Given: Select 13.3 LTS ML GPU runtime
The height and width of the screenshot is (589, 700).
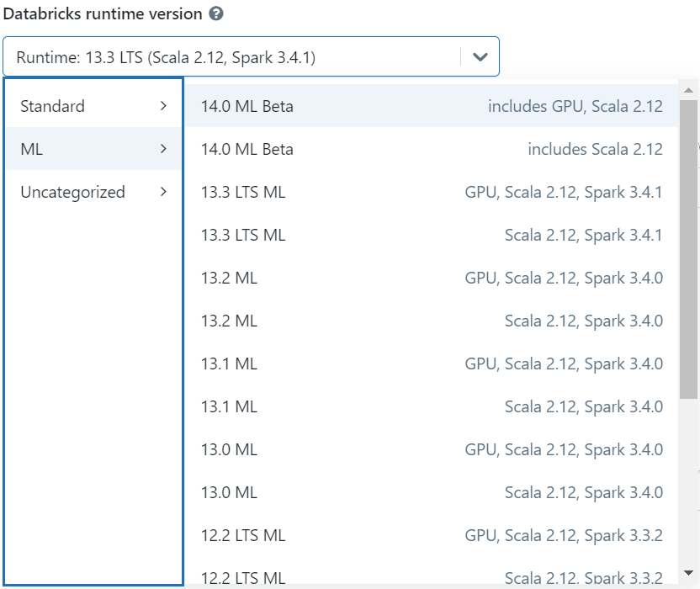Looking at the screenshot, I should 432,192.
